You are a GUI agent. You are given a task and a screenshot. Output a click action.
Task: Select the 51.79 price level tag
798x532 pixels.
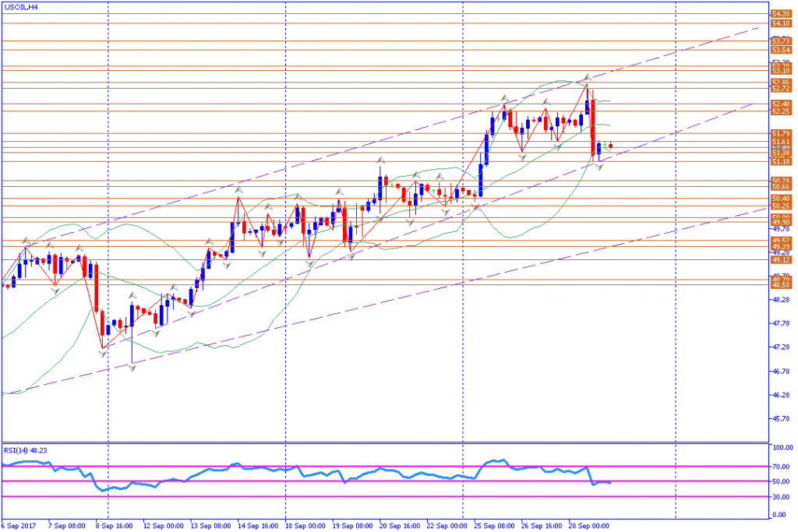point(781,133)
